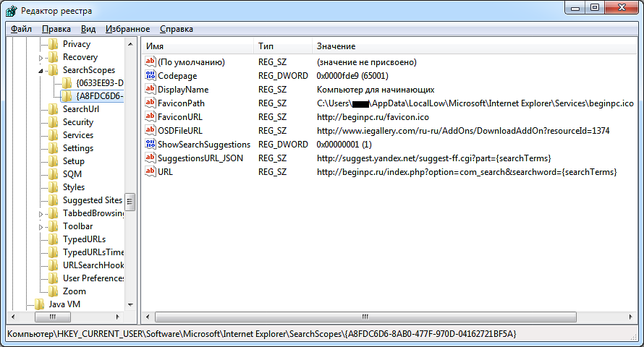Screen dimensions: 644x347
Task: Click the values pane horizontal scrollbar thumb
Action: pos(365,317)
